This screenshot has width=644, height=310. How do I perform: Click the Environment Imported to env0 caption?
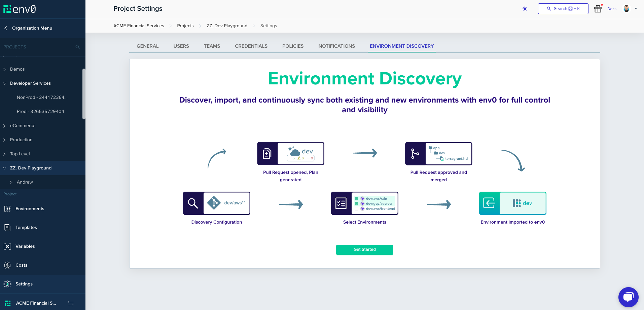(513, 222)
